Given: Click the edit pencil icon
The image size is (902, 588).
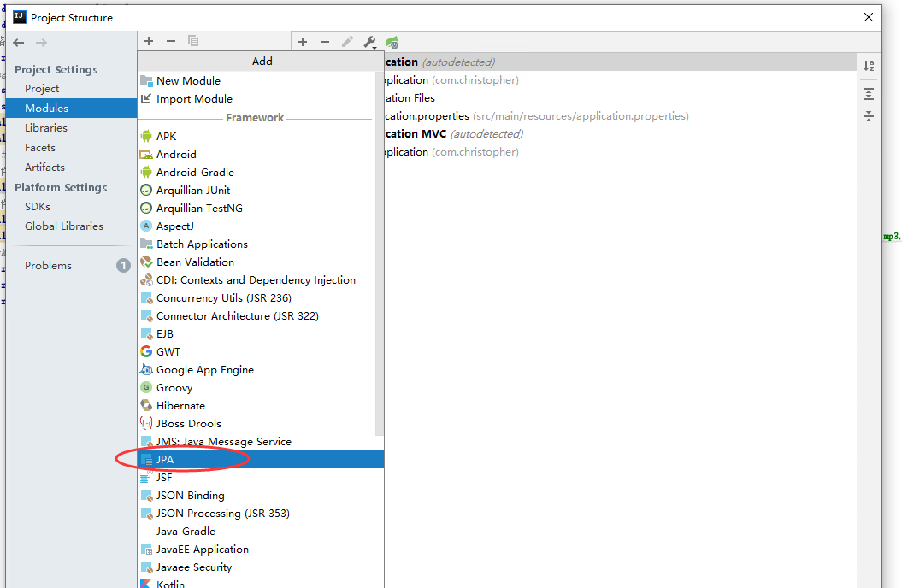Looking at the screenshot, I should pos(347,40).
